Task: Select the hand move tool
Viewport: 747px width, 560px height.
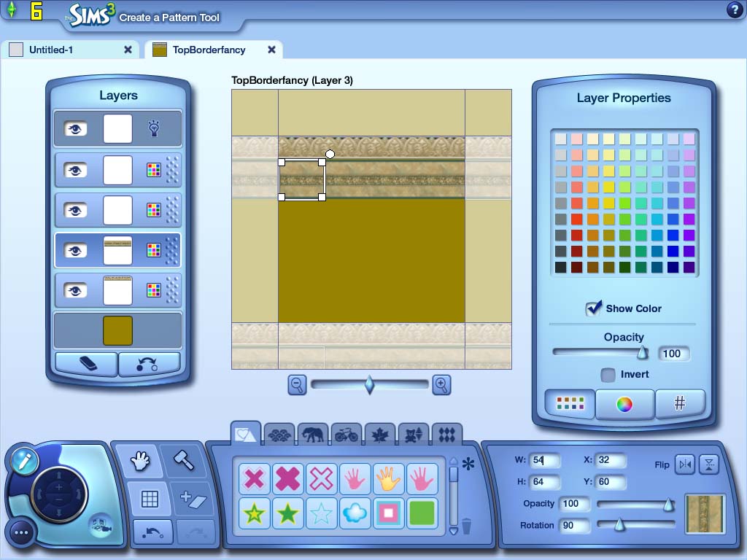Action: (x=139, y=462)
